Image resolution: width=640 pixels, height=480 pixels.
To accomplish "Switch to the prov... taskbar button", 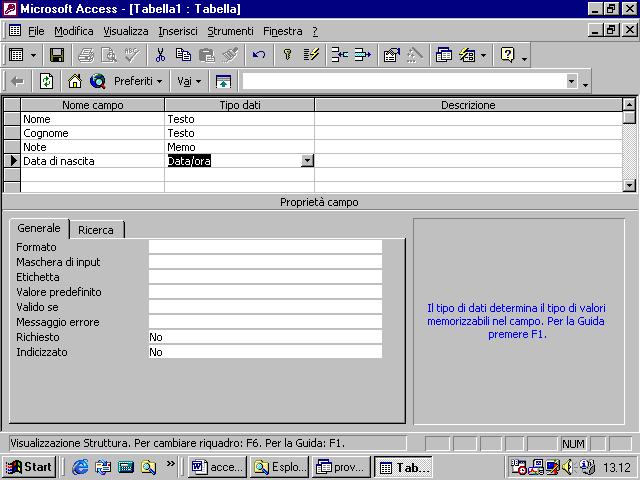I will coord(341,467).
